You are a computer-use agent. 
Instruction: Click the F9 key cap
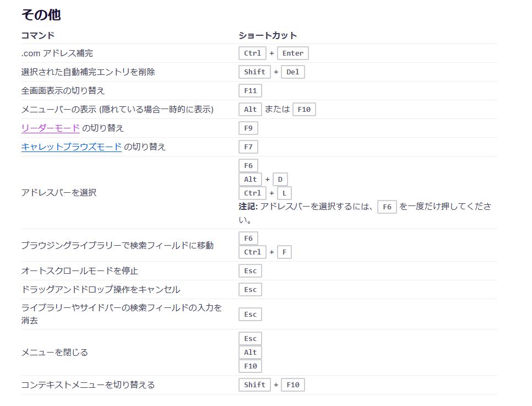point(248,128)
